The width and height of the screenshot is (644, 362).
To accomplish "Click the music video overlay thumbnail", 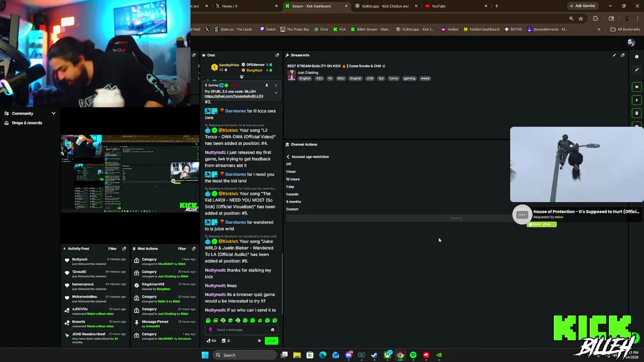I will [x=577, y=164].
